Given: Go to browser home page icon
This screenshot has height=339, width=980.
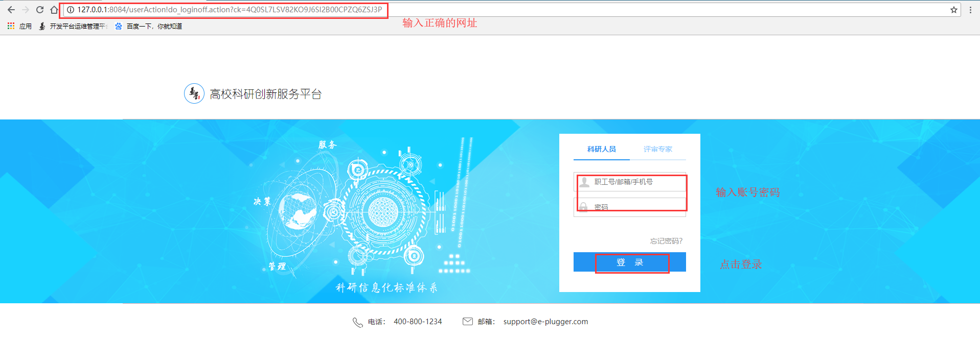Looking at the screenshot, I should tap(54, 10).
